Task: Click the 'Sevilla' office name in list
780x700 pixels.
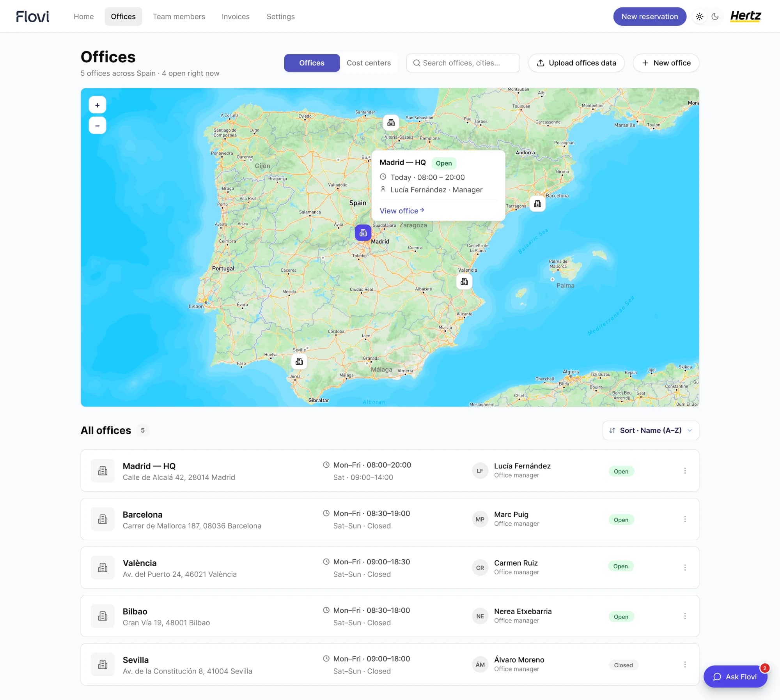Action: pos(136,660)
